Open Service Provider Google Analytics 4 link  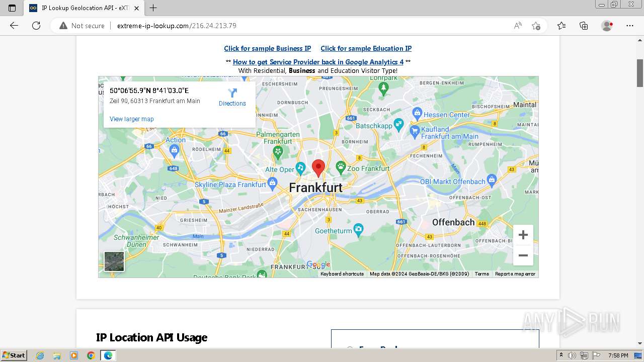pos(318,62)
